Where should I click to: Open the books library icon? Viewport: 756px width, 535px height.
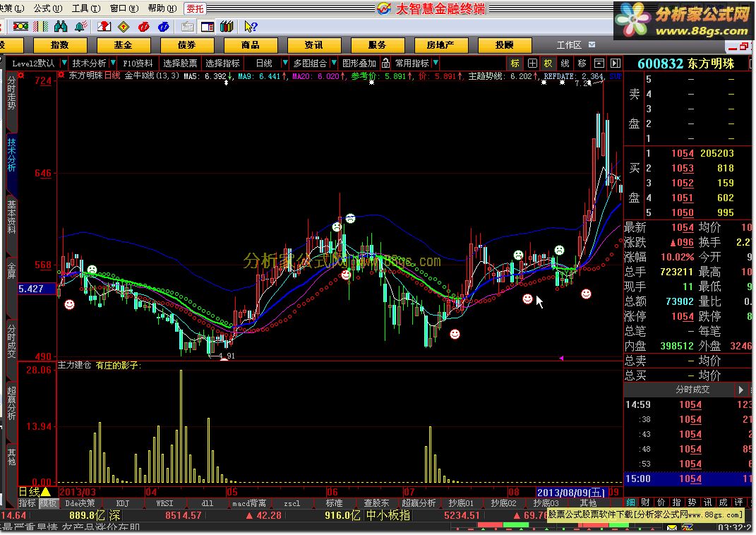pyautogui.click(x=227, y=27)
